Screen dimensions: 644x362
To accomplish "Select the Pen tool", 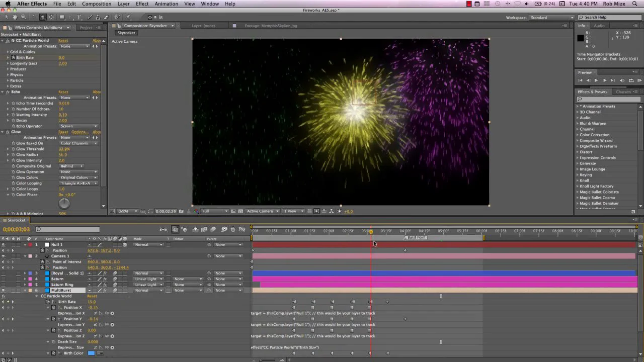I will (70, 17).
